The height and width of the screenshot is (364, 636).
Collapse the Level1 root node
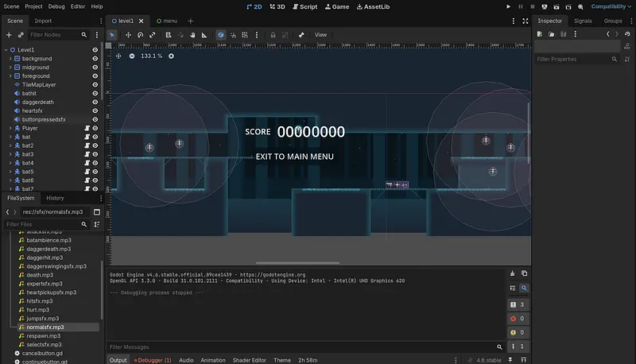[x=4, y=50]
